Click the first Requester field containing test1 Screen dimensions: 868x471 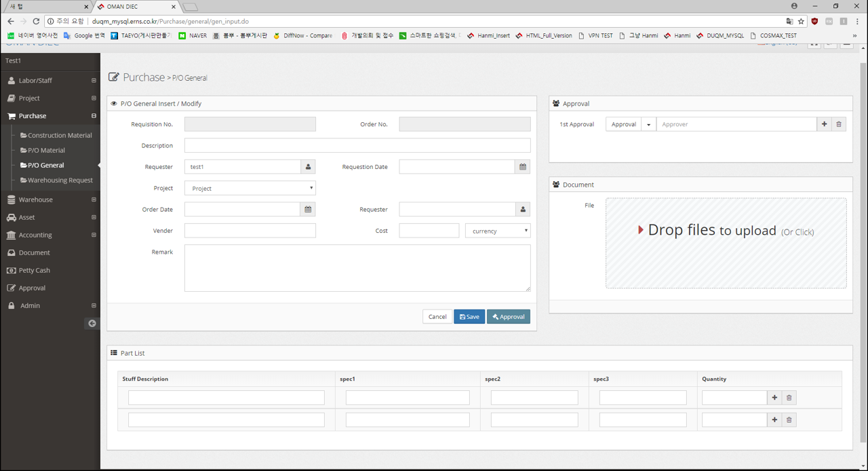243,166
